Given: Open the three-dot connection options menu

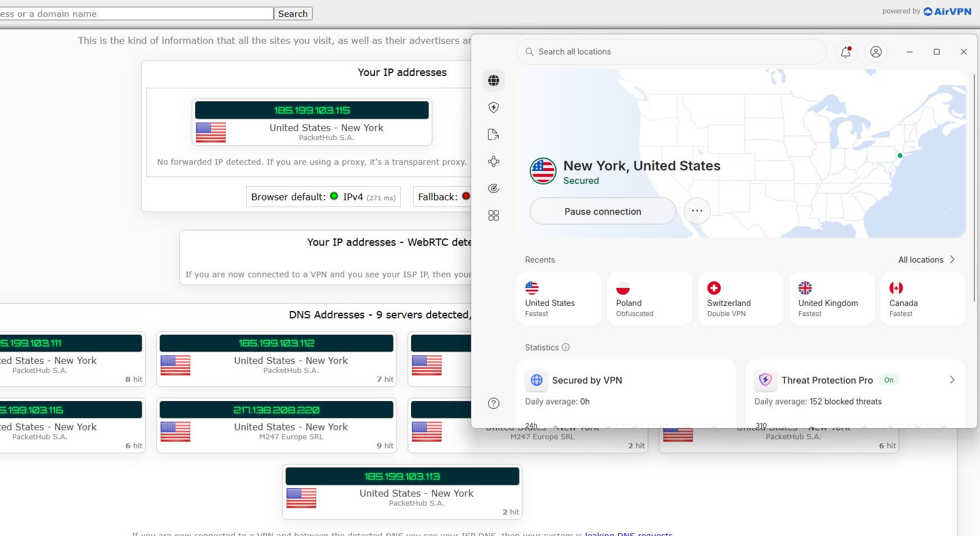Looking at the screenshot, I should coord(697,211).
